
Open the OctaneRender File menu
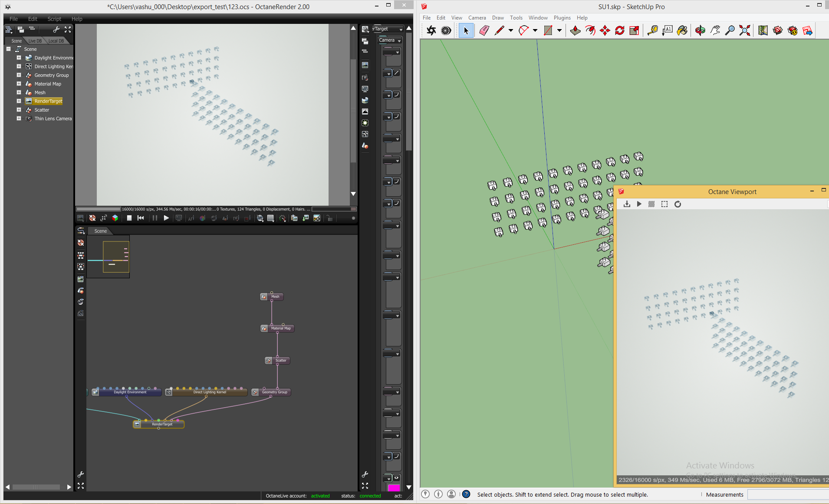click(x=14, y=19)
